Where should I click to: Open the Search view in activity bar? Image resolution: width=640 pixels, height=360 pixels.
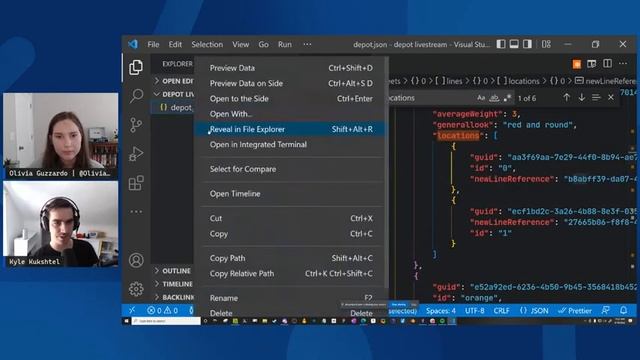pos(136,96)
